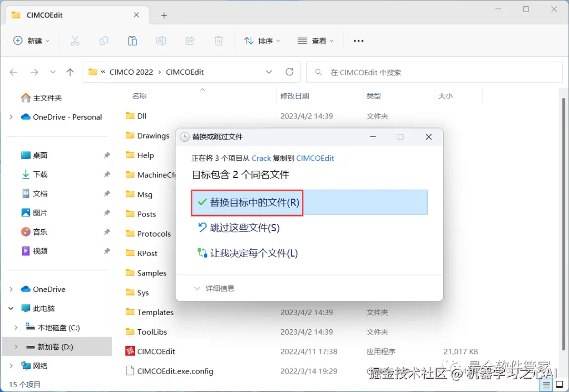This screenshot has height=392, width=569.
Task: Click the Share icon in toolbar
Action: (190, 41)
